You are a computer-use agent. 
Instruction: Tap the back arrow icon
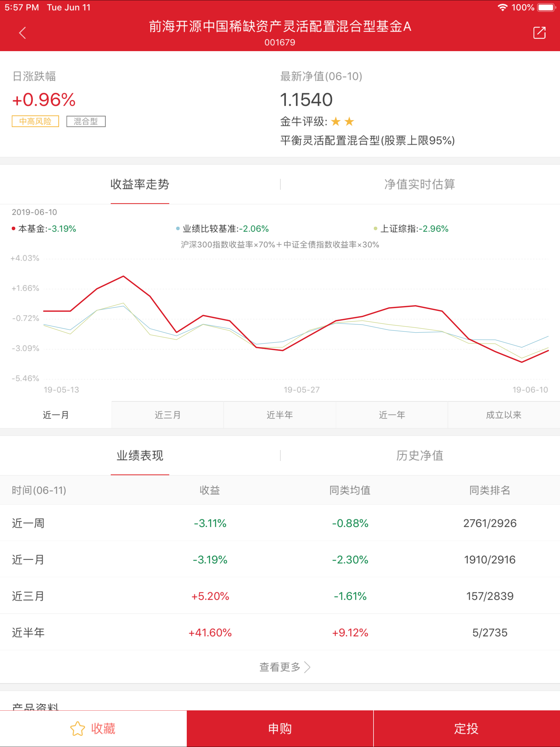23,33
